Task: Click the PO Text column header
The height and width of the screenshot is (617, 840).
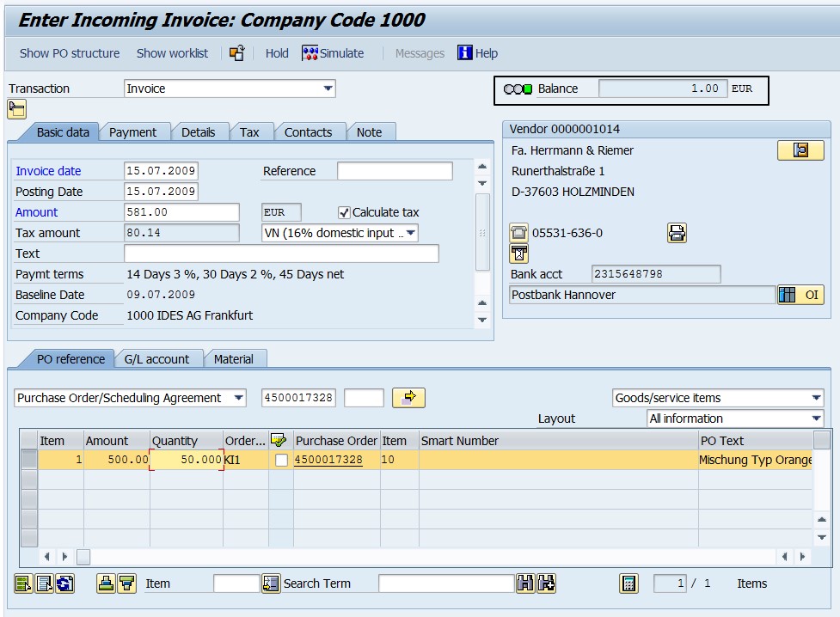Action: coord(756,441)
